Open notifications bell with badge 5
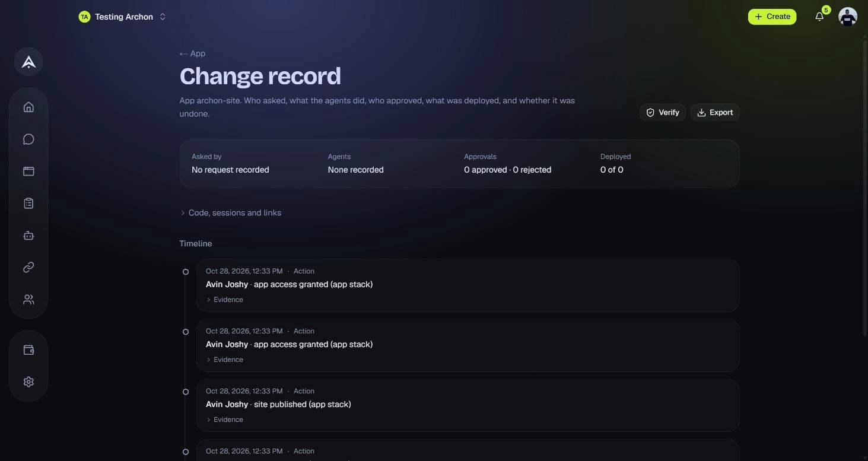Image resolution: width=868 pixels, height=461 pixels. pos(819,17)
